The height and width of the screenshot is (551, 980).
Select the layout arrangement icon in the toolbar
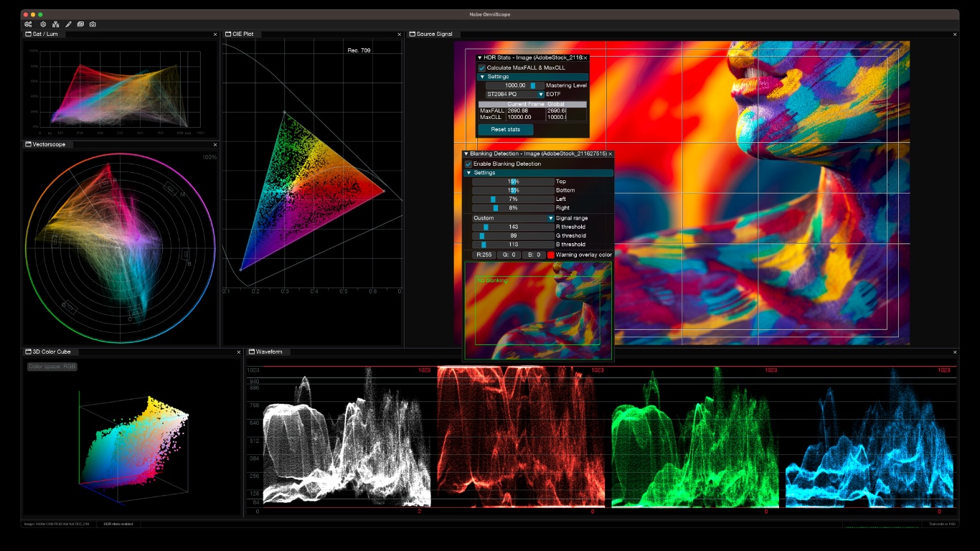55,24
